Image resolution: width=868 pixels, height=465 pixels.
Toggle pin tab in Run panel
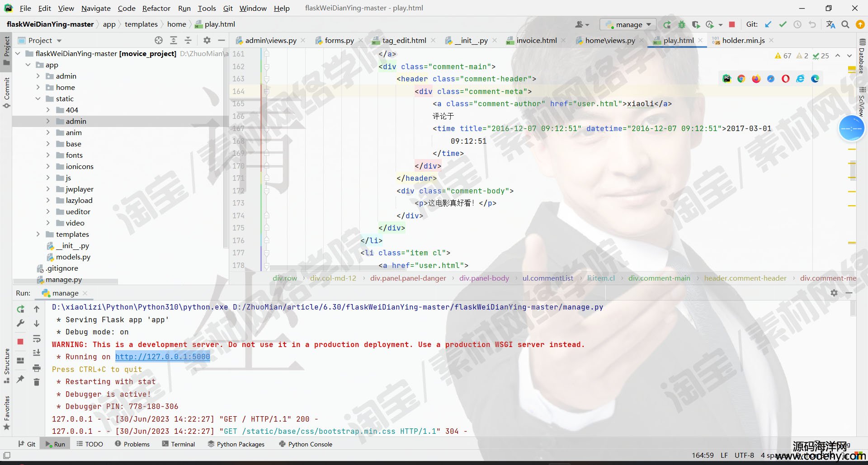20,379
